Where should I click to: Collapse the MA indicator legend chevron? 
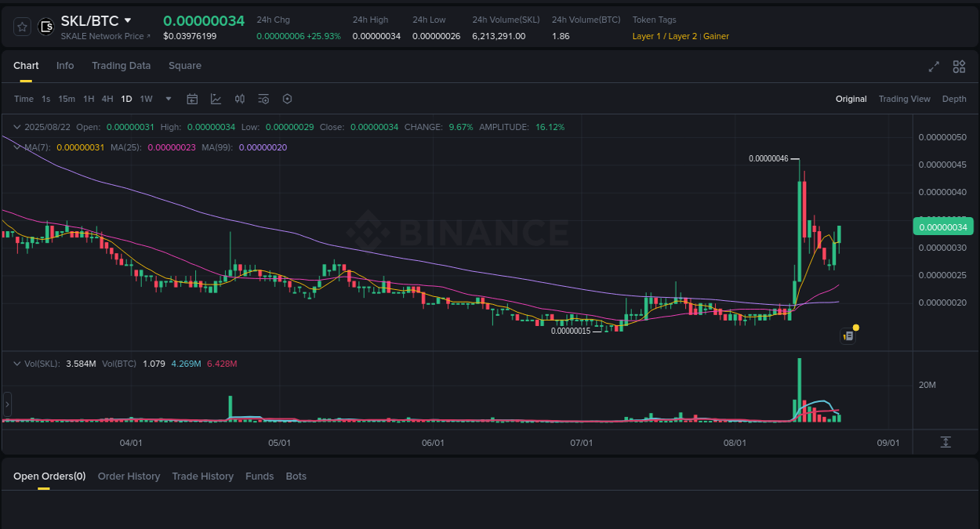(17, 147)
